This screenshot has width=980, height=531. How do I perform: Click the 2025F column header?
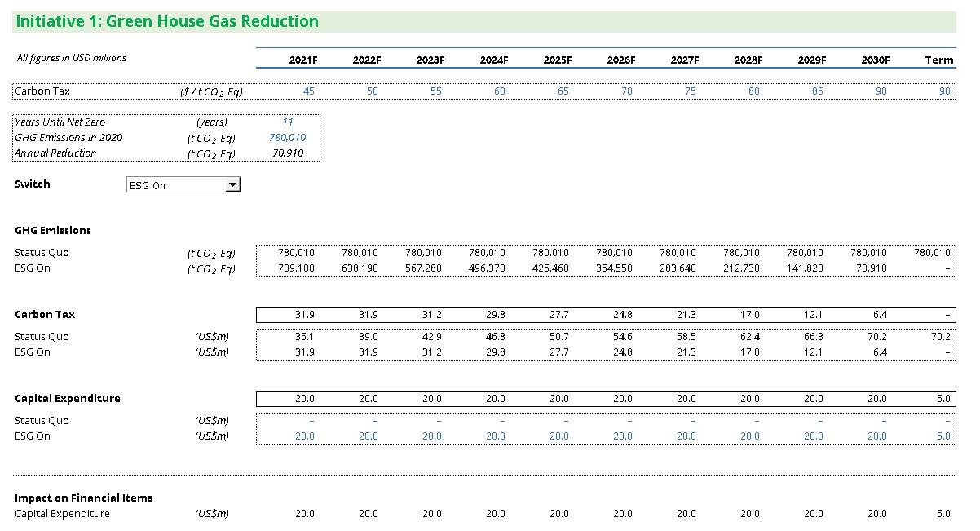point(558,60)
